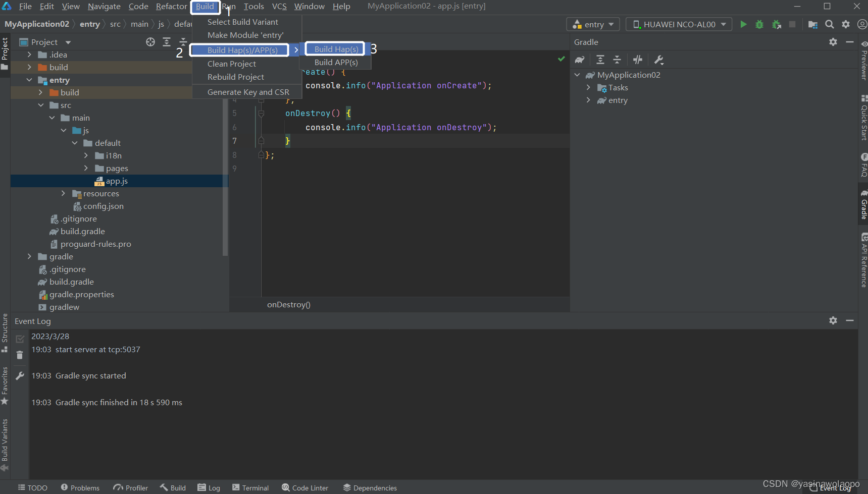Viewport: 868px width, 494px height.
Task: Open the Profiler tool window
Action: (131, 487)
